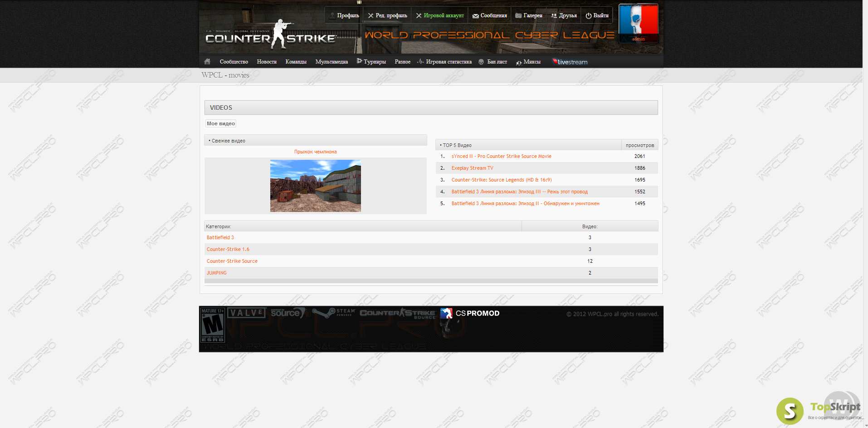868x428 pixels.
Task: Click the Бан лист skull icon
Action: (x=481, y=62)
